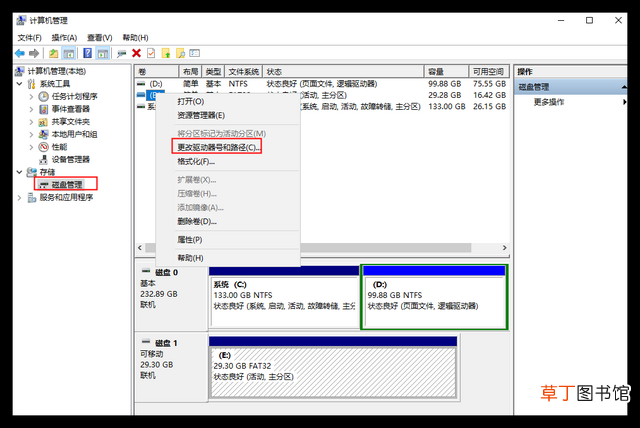Viewport: 640px width, 428px height.
Task: Click the volume list scrollbar left arrow
Action: tap(140, 248)
